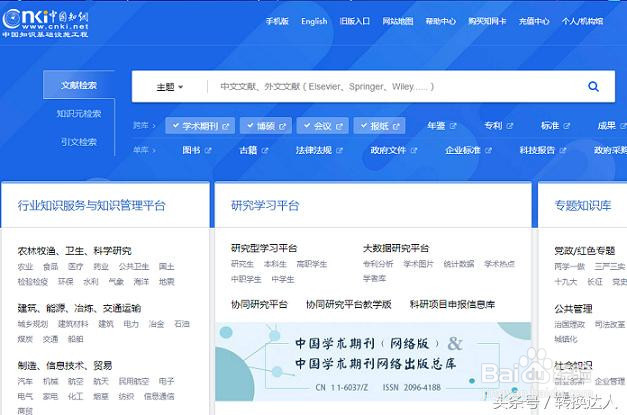Image resolution: width=627 pixels, height=415 pixels.
Task: Uncheck the 博硕 database checkbox
Action: click(x=250, y=126)
